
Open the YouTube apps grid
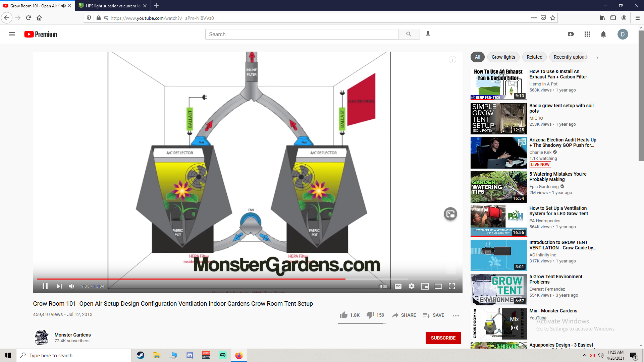click(x=587, y=34)
